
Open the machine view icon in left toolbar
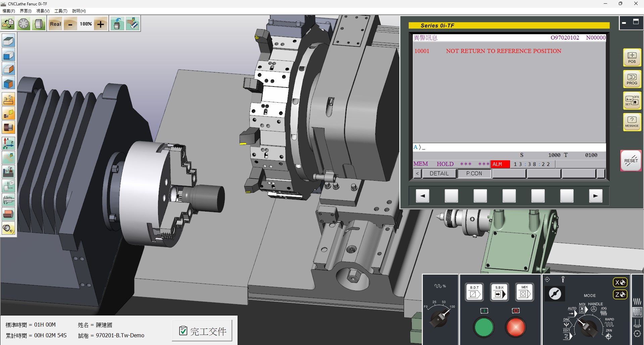pos(8,99)
